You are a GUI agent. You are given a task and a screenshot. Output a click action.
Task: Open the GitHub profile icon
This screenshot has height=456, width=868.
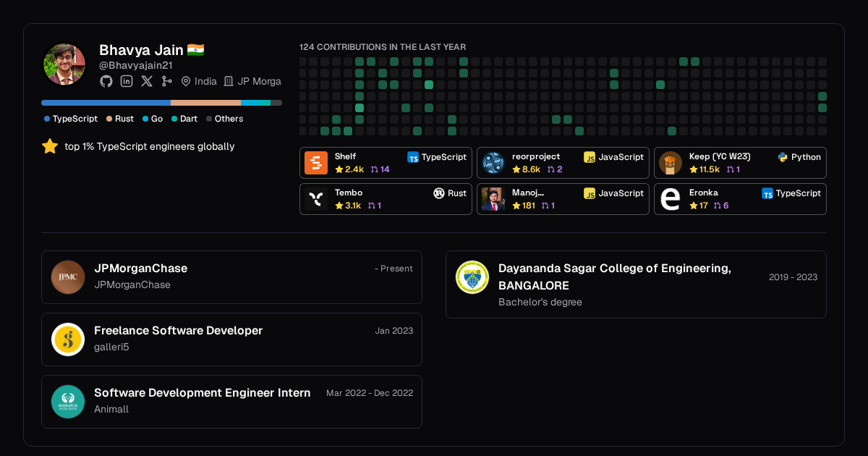coord(106,81)
